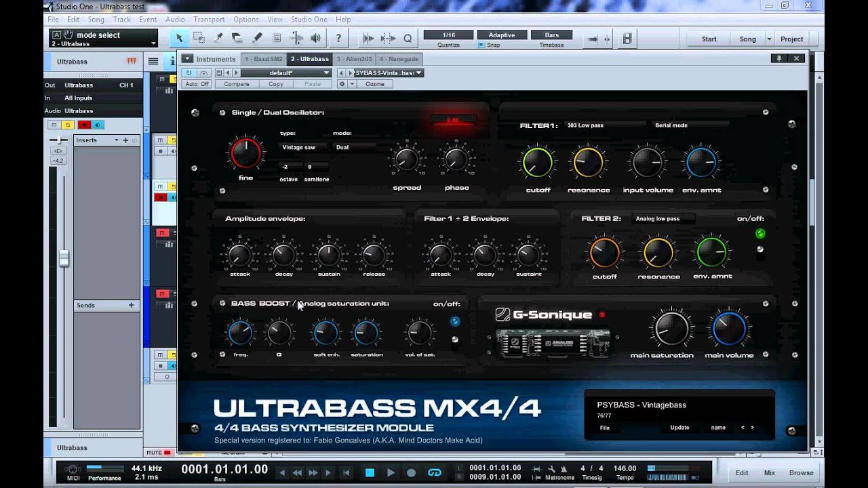Click the preset load document icon

tap(218, 73)
